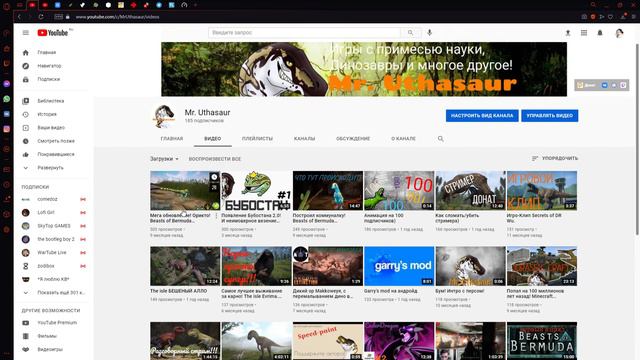
Task: Open VK in Opera sidebar
Action: [7, 114]
